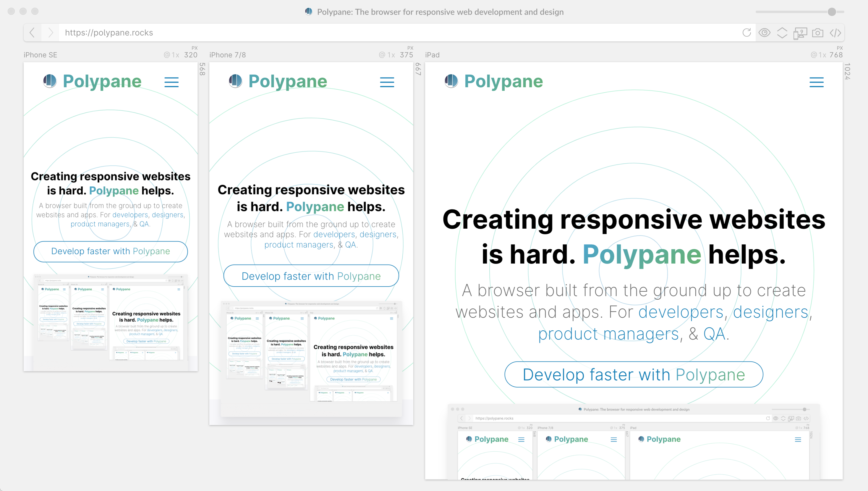Toggle the eye icon in the toolbar

coord(765,33)
